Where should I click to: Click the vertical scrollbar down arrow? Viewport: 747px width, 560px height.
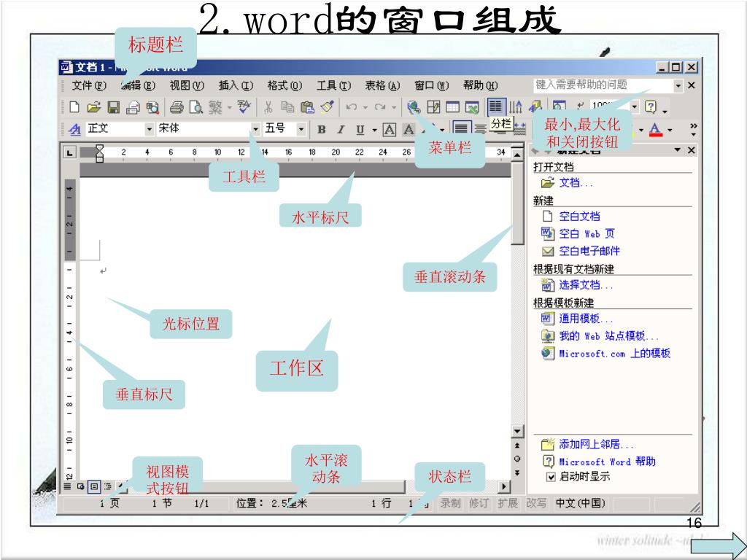[517, 432]
